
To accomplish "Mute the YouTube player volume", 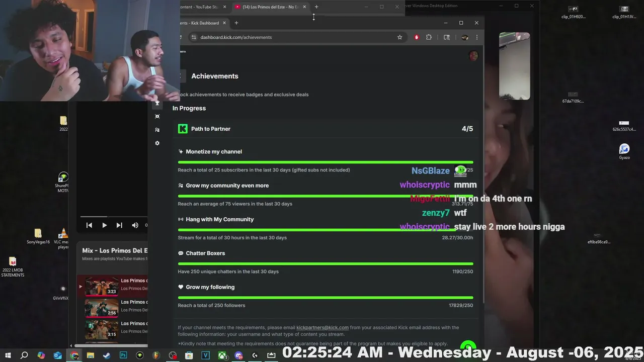I will coord(135,225).
